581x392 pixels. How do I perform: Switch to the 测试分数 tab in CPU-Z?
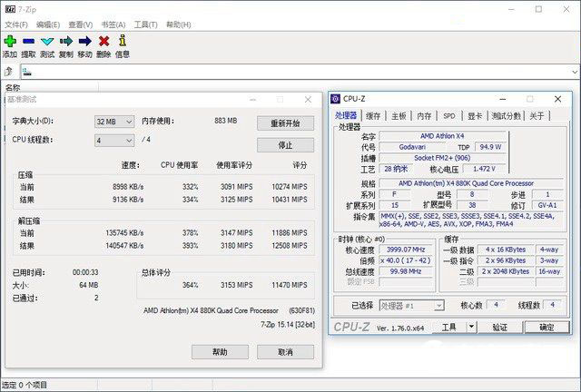pyautogui.click(x=507, y=116)
